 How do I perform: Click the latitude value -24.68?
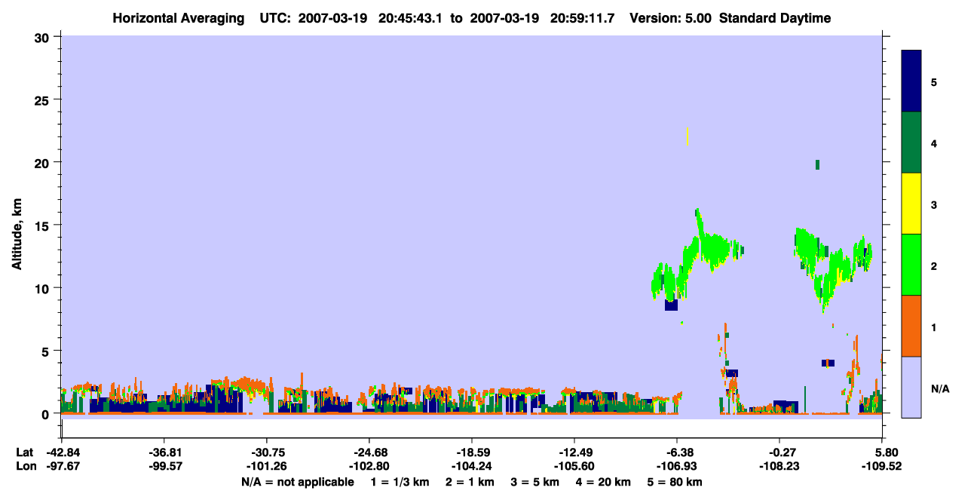pyautogui.click(x=369, y=452)
